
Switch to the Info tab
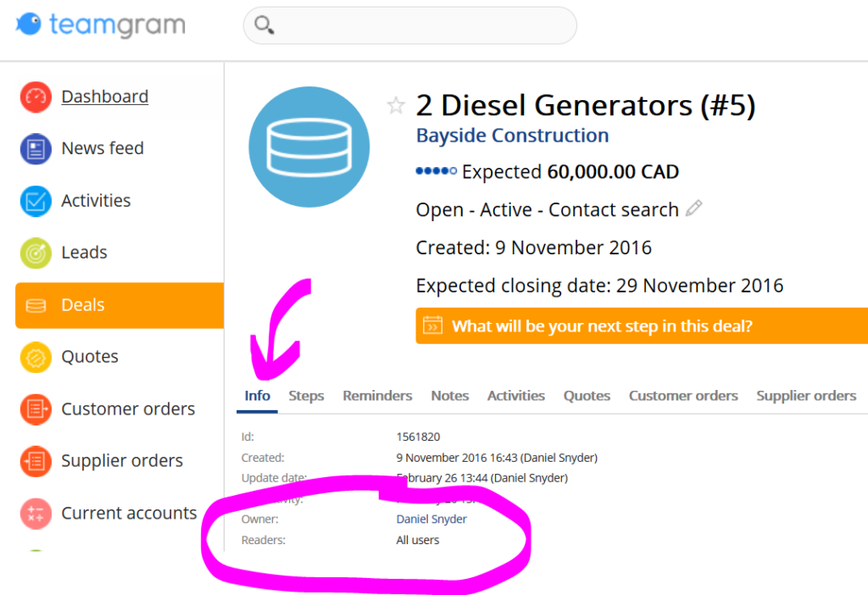tap(257, 396)
